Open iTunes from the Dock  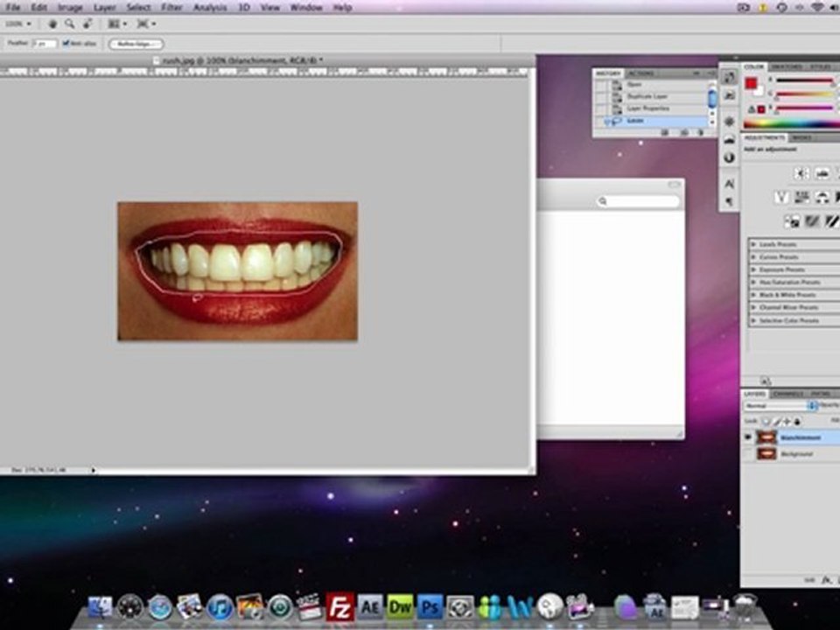(220, 607)
